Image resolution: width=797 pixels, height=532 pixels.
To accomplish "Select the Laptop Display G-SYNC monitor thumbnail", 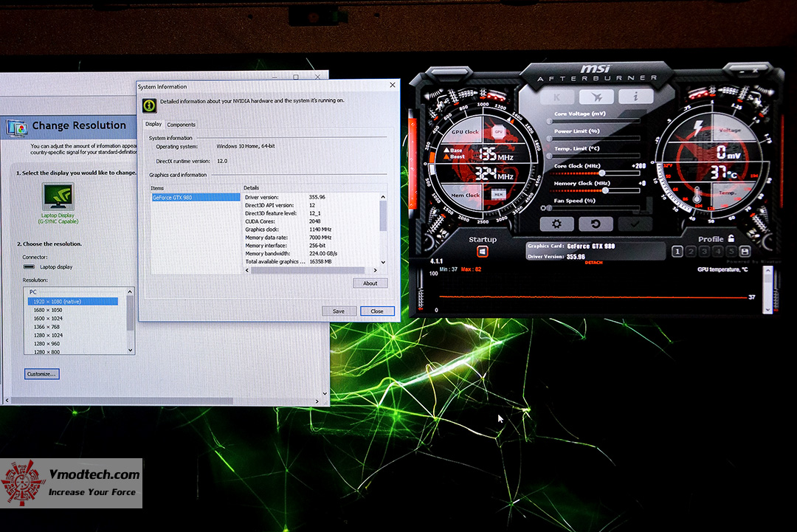I will click(x=58, y=197).
